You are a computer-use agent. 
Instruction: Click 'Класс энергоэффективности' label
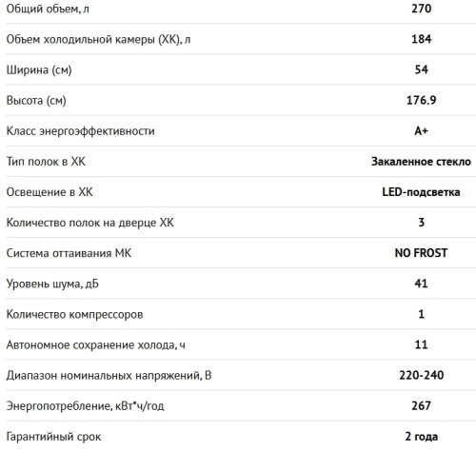pos(81,131)
